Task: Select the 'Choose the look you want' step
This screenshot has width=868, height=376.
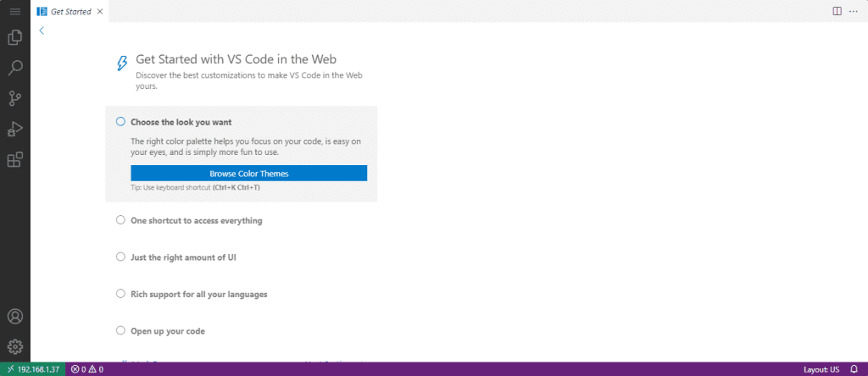Action: click(x=181, y=122)
